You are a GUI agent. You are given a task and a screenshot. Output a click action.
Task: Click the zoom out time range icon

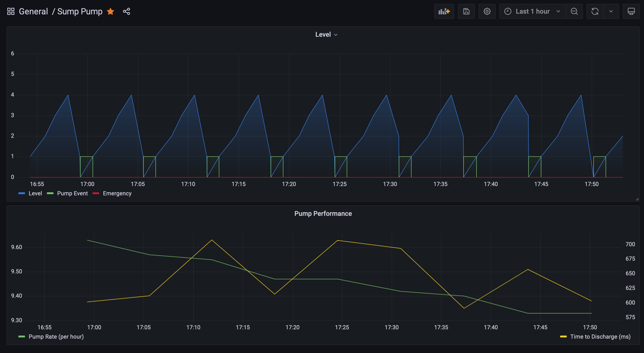tap(574, 11)
